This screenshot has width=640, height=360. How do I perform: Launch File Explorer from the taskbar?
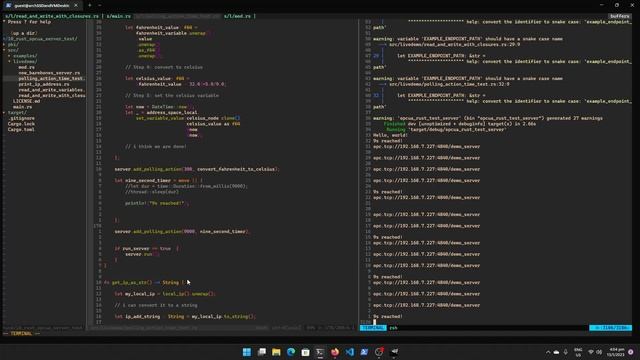click(276, 352)
